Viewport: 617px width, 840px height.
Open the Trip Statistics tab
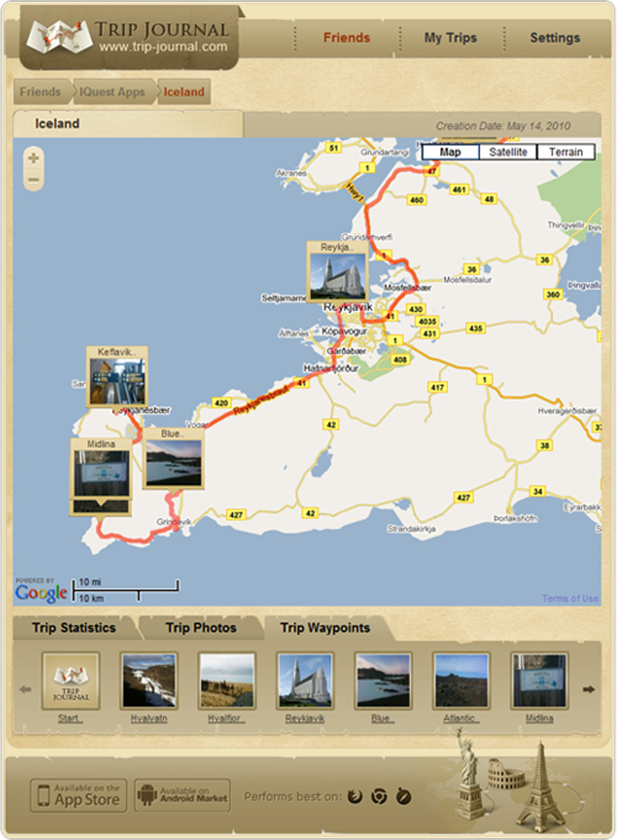point(73,628)
